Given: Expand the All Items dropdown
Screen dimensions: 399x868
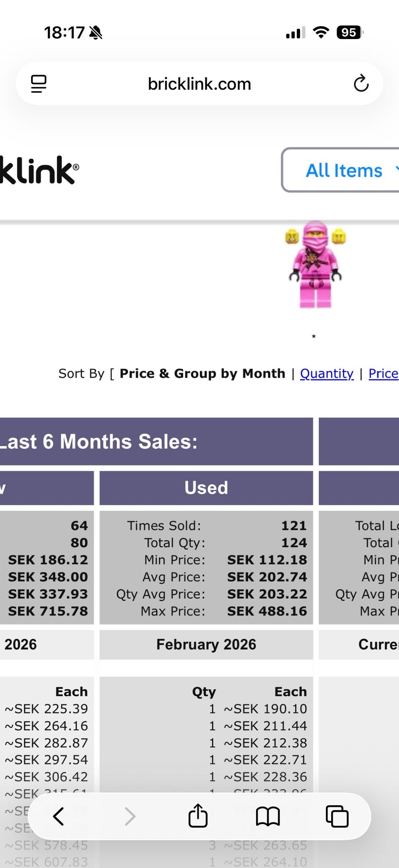Looking at the screenshot, I should [x=344, y=170].
